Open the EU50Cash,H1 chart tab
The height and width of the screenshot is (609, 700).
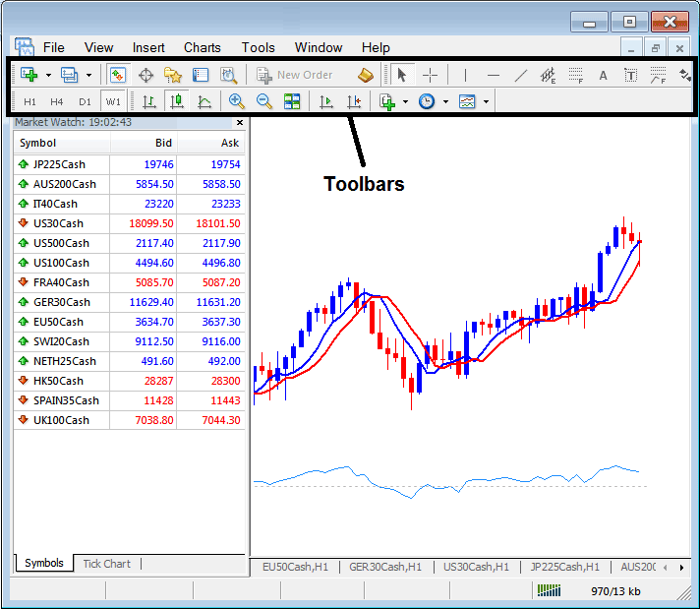point(295,567)
